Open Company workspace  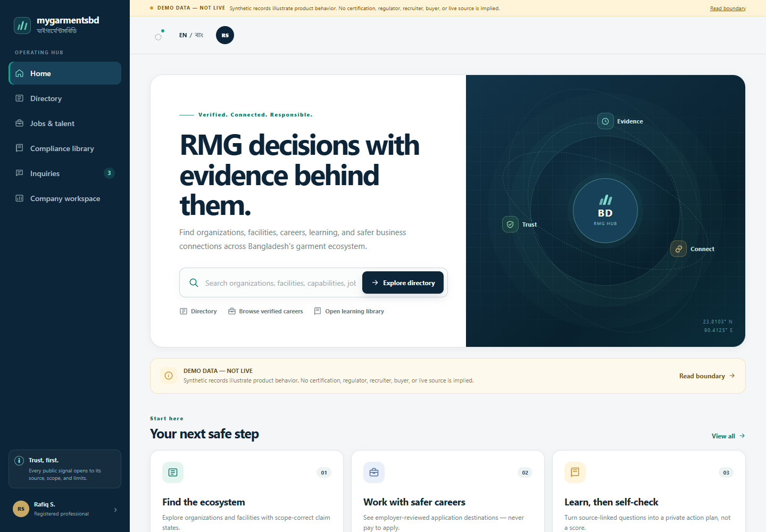(65, 198)
